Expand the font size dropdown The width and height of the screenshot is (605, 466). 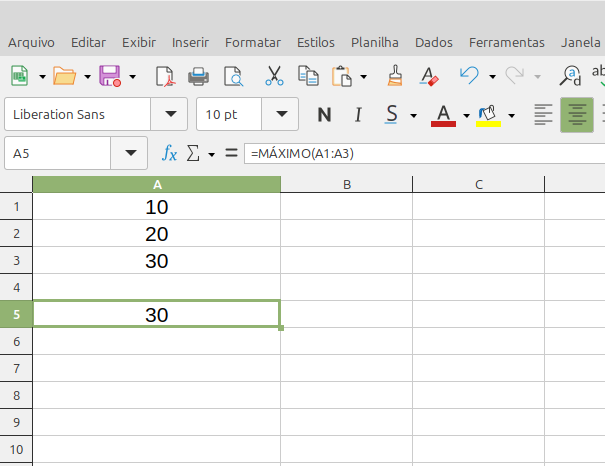(284, 114)
